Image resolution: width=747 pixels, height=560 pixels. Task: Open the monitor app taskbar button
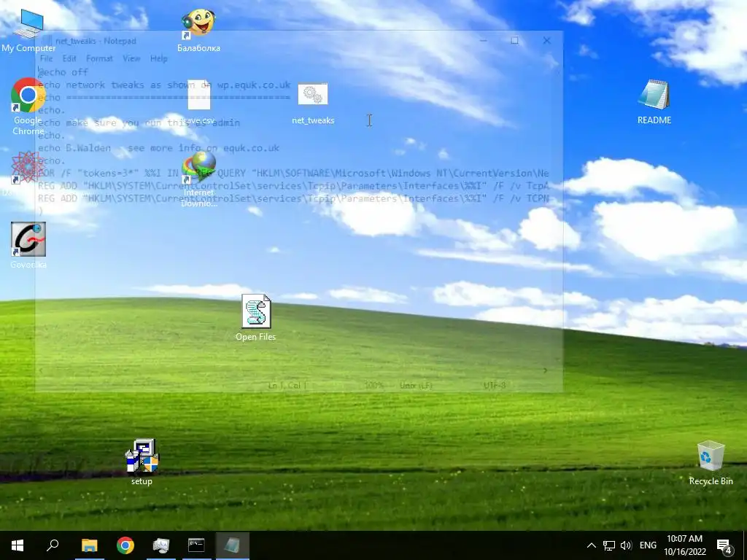161,545
